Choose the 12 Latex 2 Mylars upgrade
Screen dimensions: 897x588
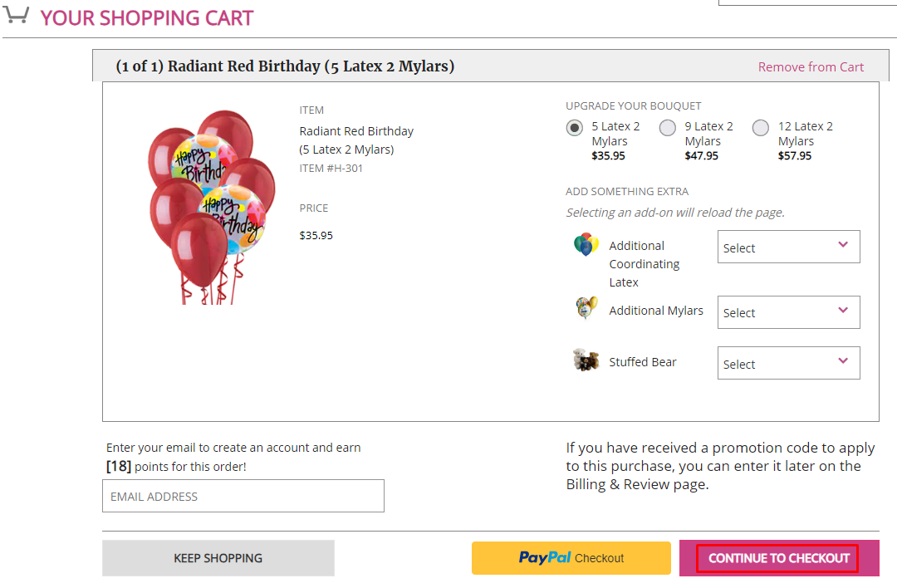point(760,128)
